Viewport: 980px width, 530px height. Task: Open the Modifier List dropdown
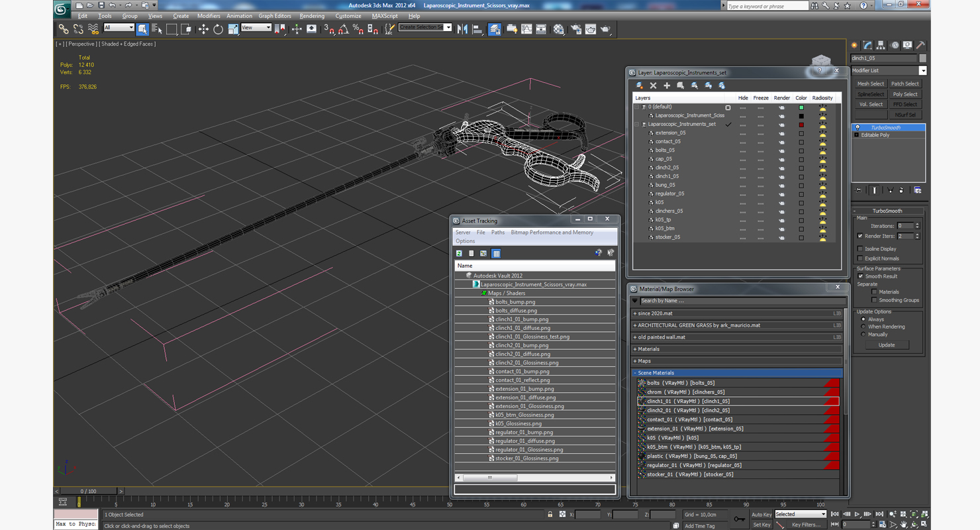(x=922, y=70)
